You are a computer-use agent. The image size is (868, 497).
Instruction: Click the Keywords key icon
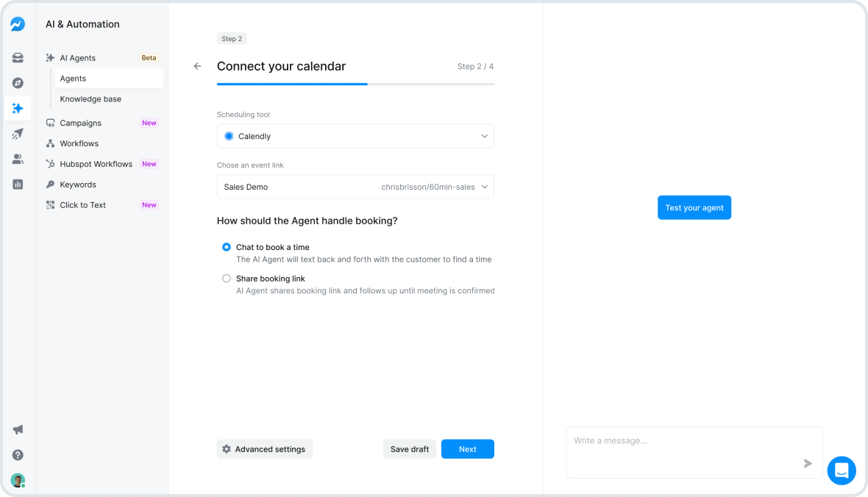point(50,185)
